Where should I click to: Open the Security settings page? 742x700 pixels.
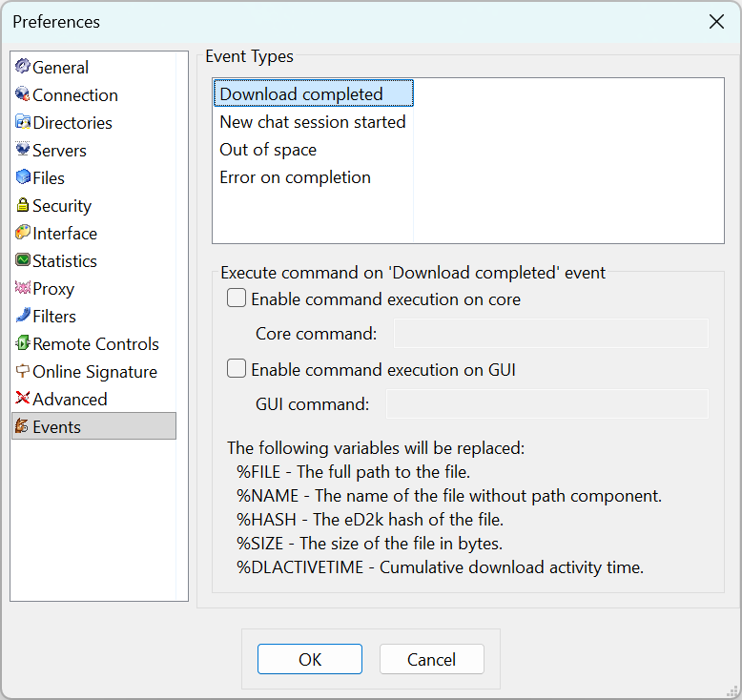tap(93, 205)
